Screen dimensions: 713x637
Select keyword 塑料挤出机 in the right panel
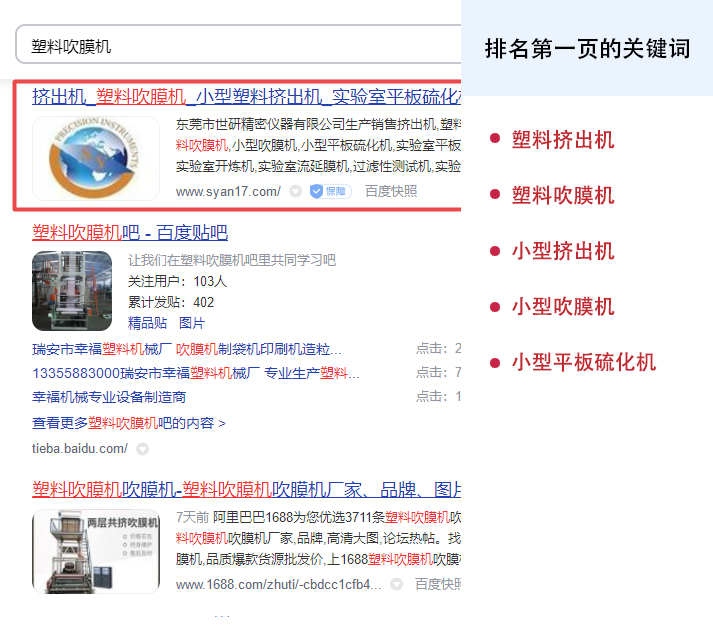click(562, 140)
